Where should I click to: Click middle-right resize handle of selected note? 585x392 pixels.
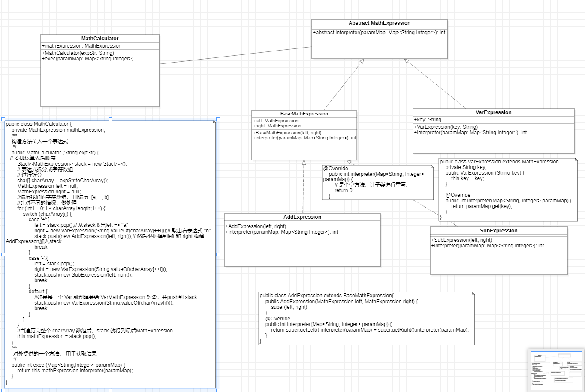tap(218, 254)
